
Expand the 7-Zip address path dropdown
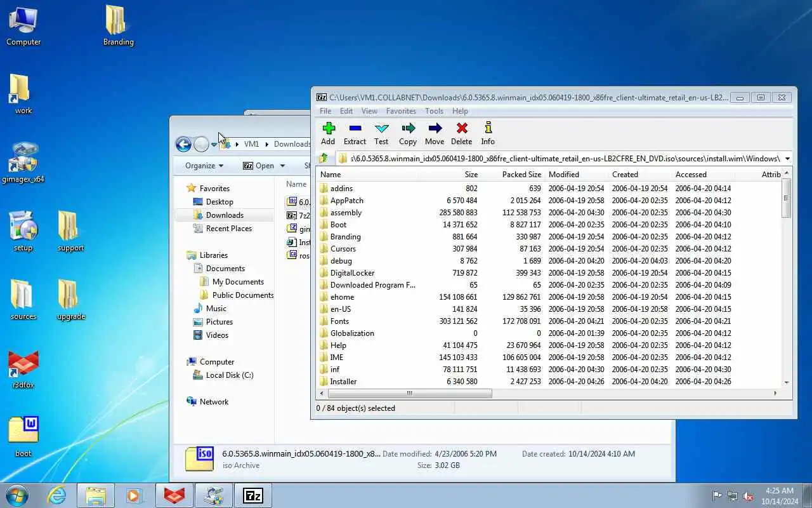[x=787, y=159]
